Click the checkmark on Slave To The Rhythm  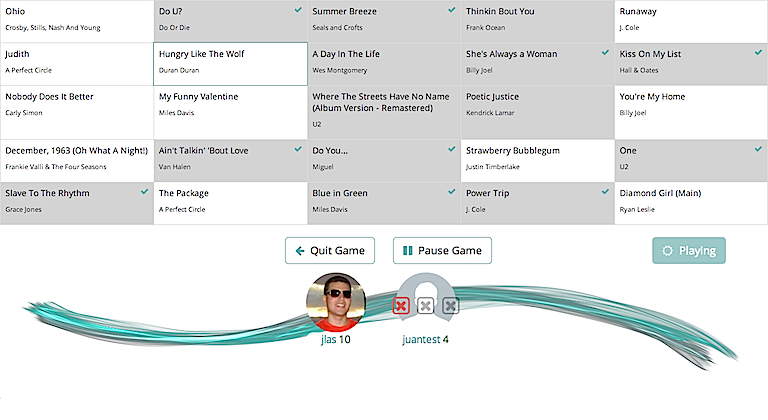coord(145,190)
